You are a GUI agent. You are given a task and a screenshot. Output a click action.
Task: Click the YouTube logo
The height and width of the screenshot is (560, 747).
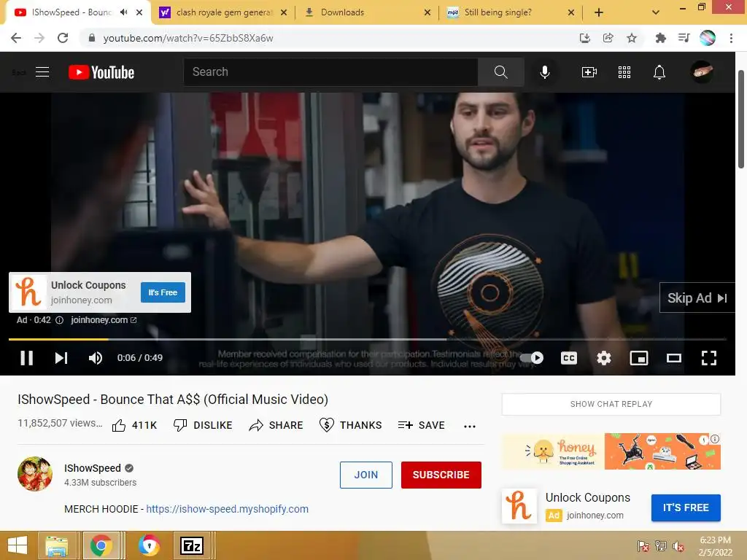[x=101, y=72]
